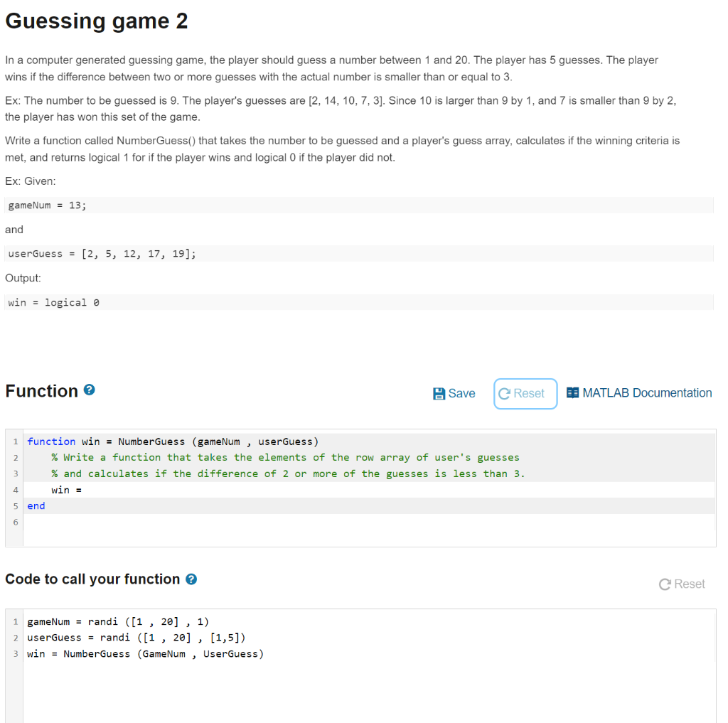Image resolution: width=728 pixels, height=723 pixels.
Task: Click the MATLAB Documentation link
Action: coord(647,393)
